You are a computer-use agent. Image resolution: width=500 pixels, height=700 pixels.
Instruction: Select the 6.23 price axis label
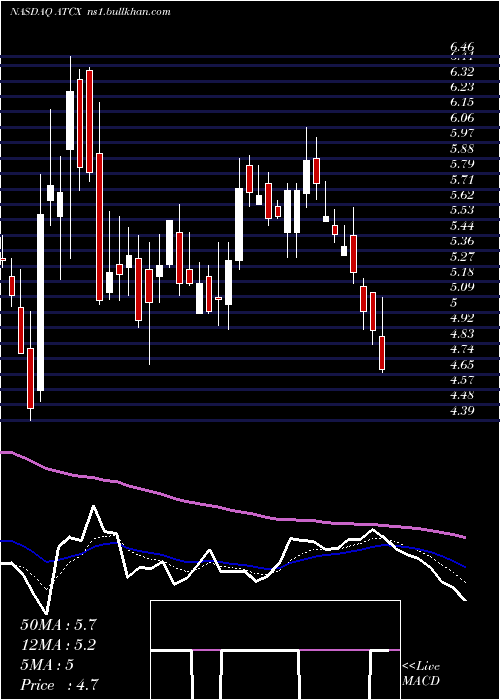coord(462,87)
